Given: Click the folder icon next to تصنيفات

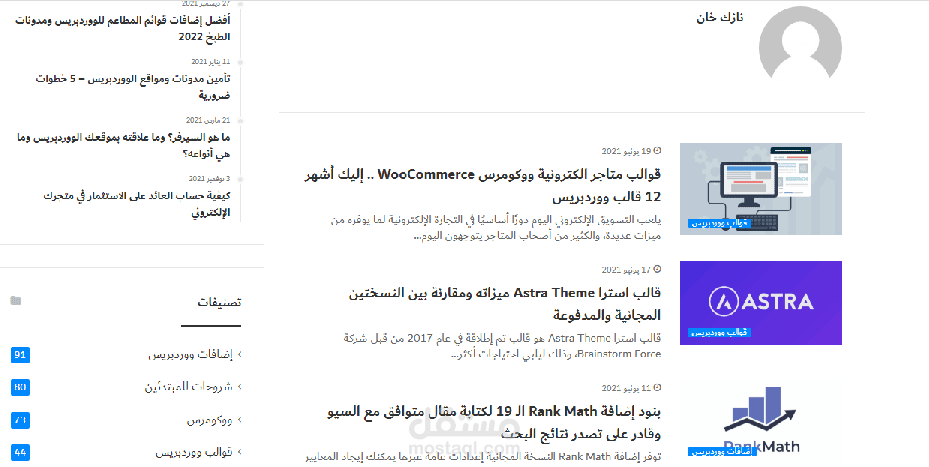Looking at the screenshot, I should click(16, 301).
